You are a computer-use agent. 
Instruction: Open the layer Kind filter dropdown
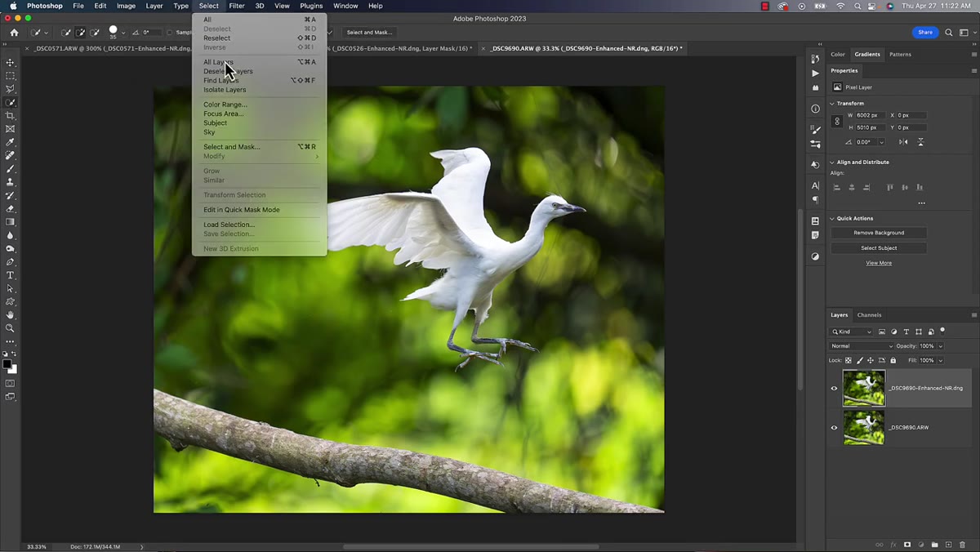coord(852,332)
